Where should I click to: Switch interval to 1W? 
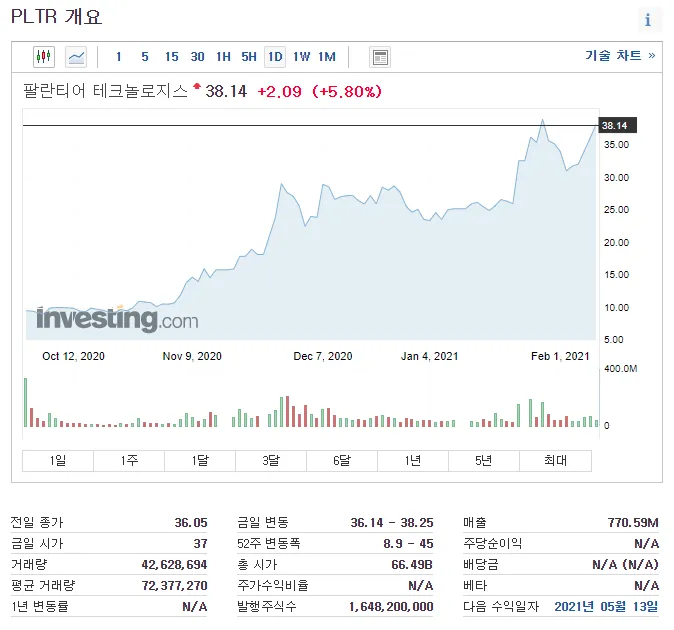coord(301,57)
